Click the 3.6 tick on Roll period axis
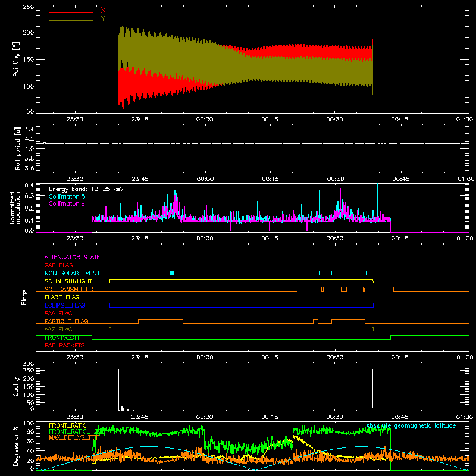This screenshot has height=476, width=476. [29, 168]
